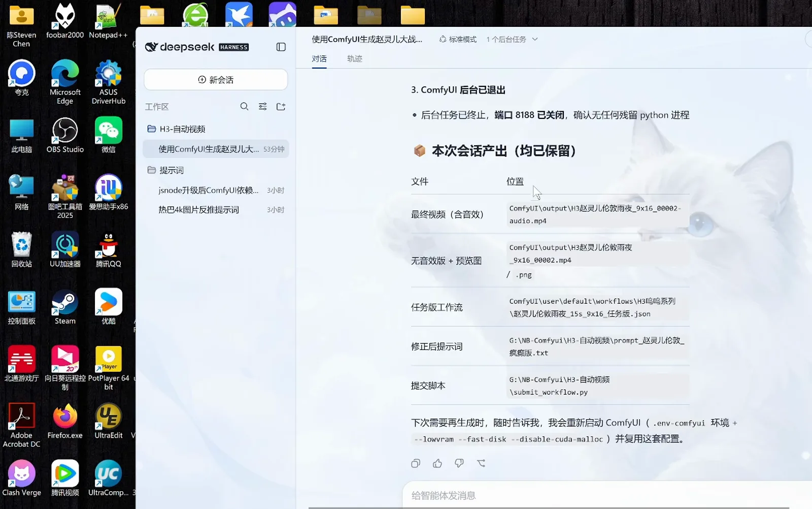Open 图吧工具箱2025 desktop icon
The image size is (812, 509).
[x=65, y=197]
